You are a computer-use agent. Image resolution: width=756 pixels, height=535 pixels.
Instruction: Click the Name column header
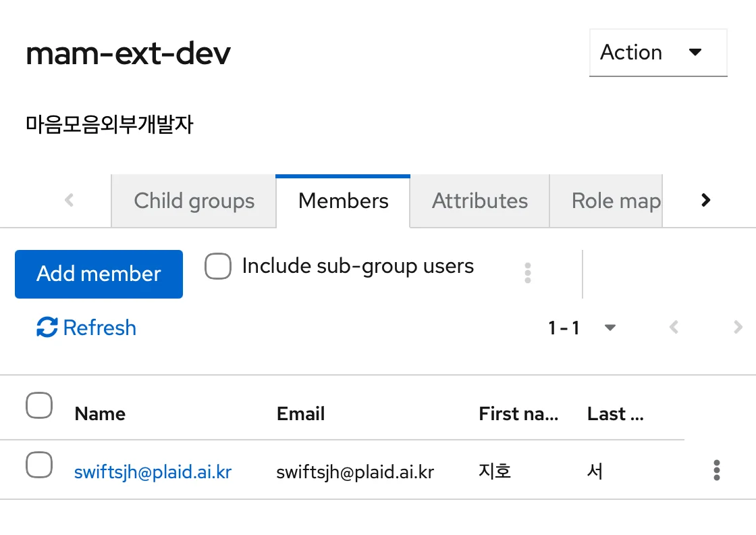(x=100, y=413)
